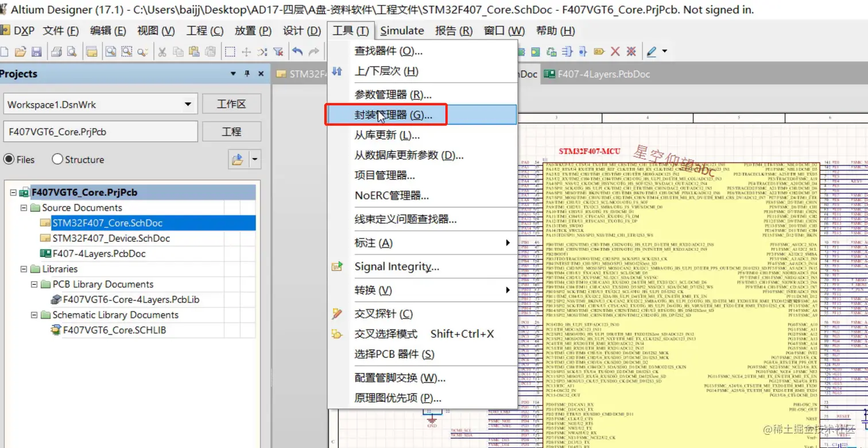868x448 pixels.
Task: Select objects inside area icon
Action: pyautogui.click(x=230, y=52)
